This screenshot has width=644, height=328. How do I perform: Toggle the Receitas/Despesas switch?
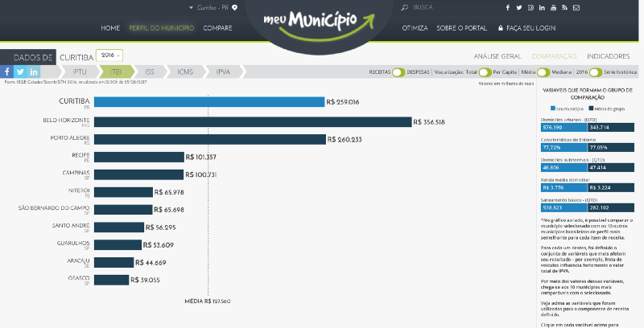(x=398, y=72)
